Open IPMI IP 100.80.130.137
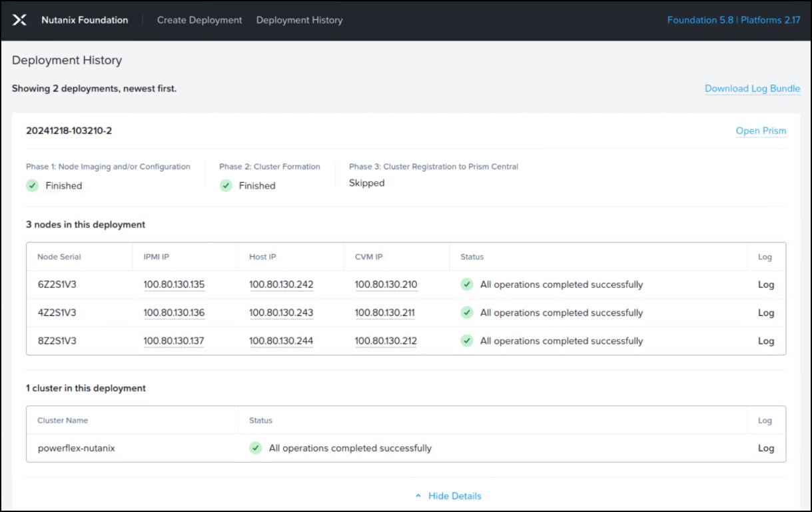This screenshot has width=812, height=512. [x=174, y=341]
